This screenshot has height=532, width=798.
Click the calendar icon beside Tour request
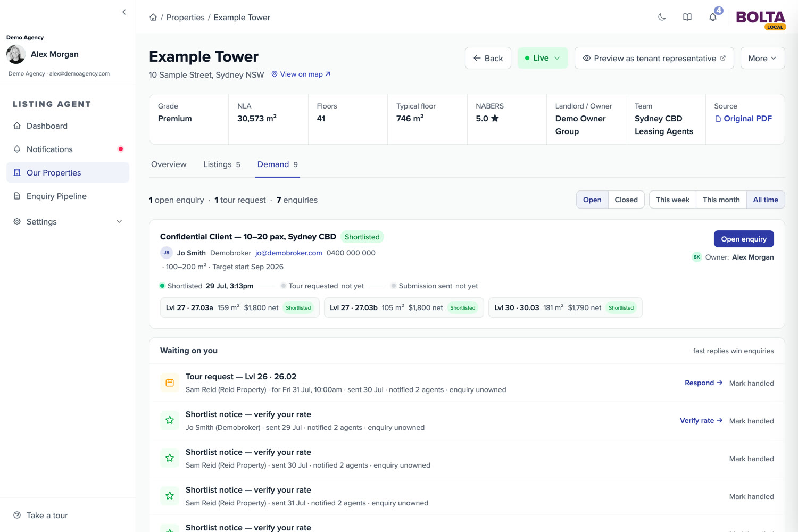170,383
